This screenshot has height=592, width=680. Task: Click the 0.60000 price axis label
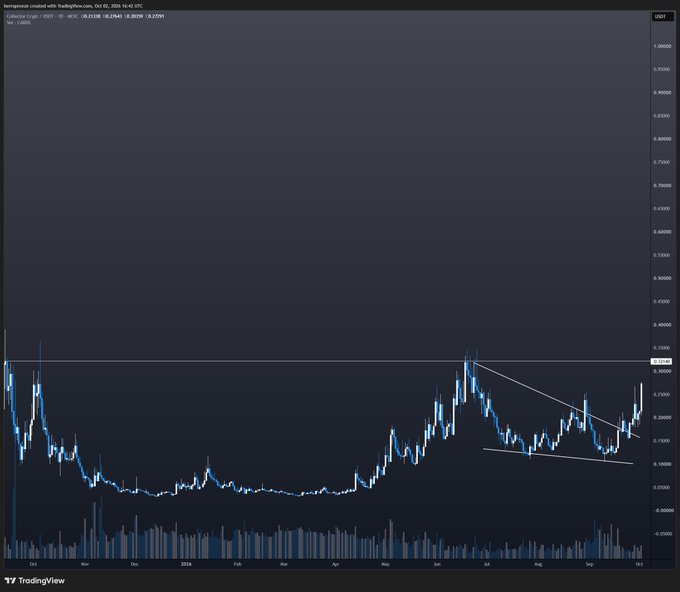tap(662, 232)
